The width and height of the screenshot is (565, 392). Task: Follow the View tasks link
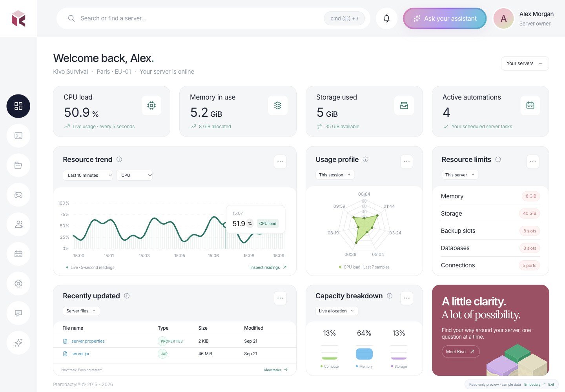(276, 370)
